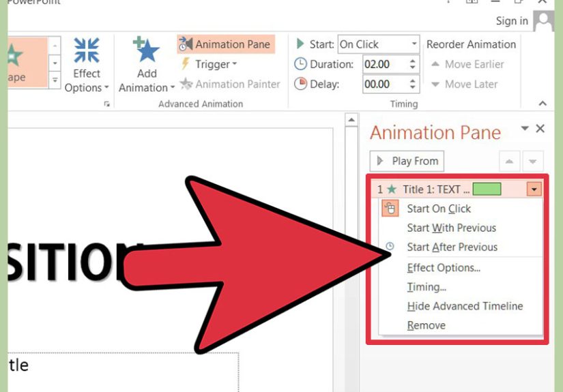Click the Duration value field

coord(385,64)
